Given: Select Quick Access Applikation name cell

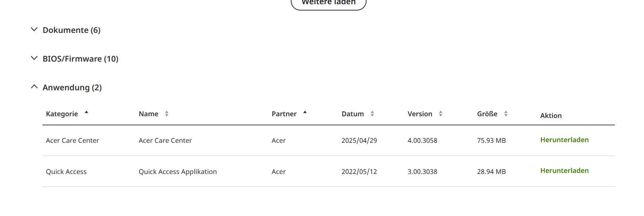Looking at the screenshot, I should coord(178,172).
